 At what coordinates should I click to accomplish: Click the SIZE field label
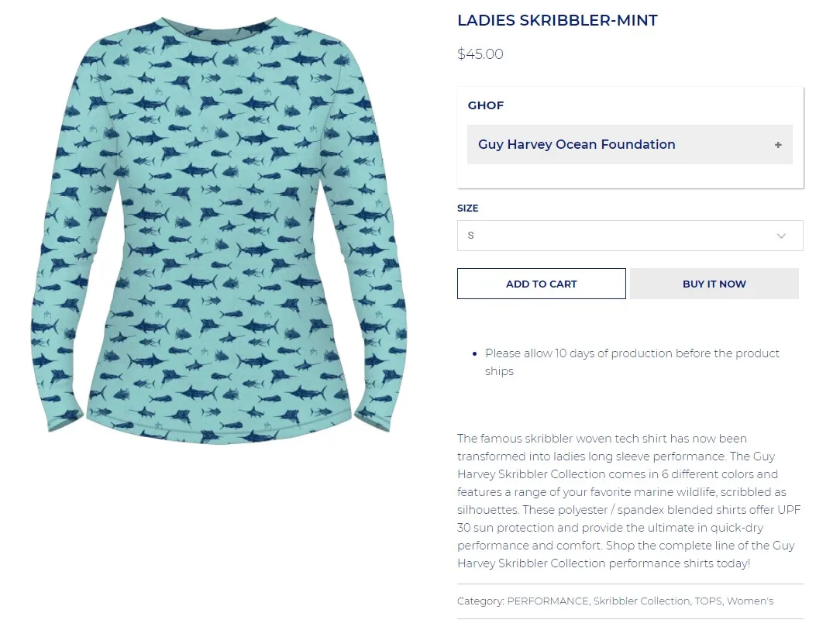[x=468, y=208]
